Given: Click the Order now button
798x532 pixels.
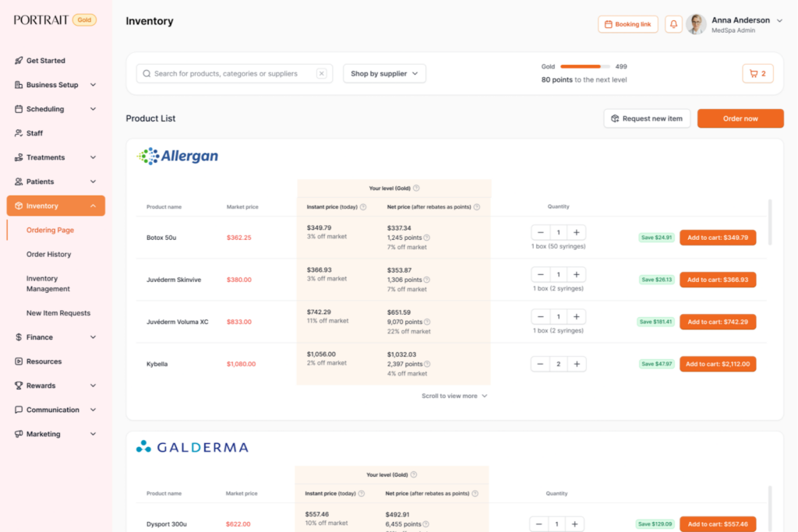Looking at the screenshot, I should click(x=740, y=118).
